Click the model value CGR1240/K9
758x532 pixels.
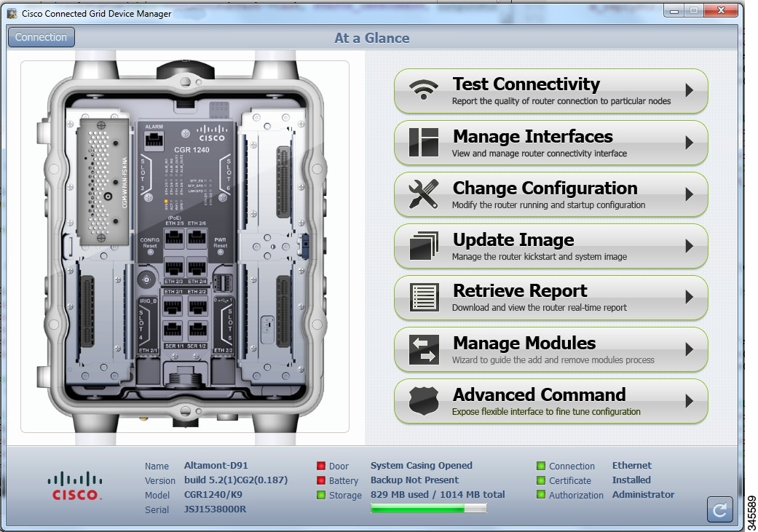point(213,494)
